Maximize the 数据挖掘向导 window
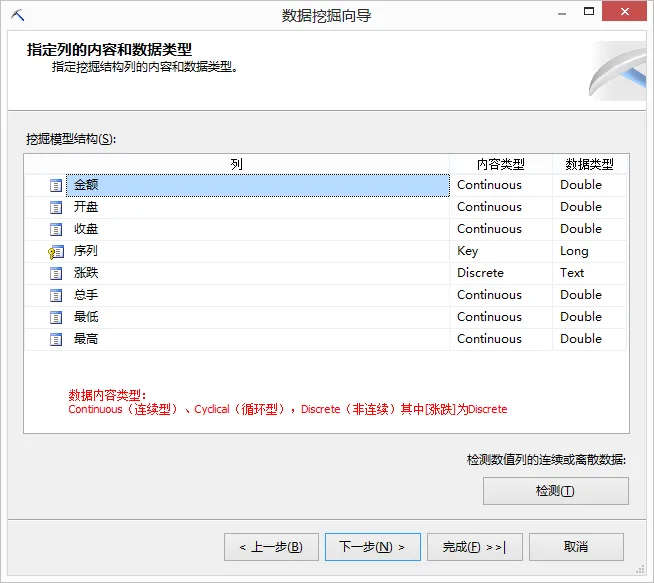This screenshot has height=583, width=654. point(589,12)
